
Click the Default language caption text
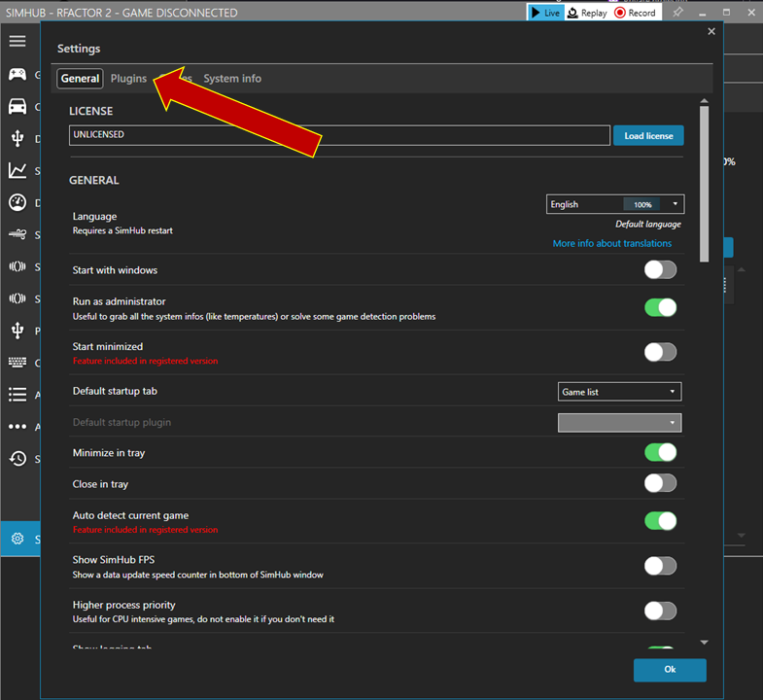coord(647,224)
